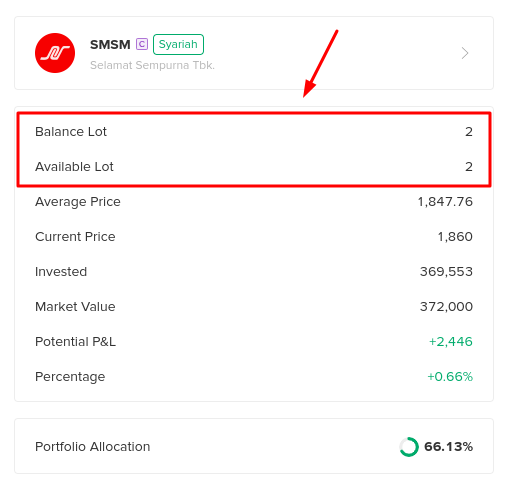Click the 66.13% allocation value
Viewport: 510px width, 480px height.
[x=448, y=447]
